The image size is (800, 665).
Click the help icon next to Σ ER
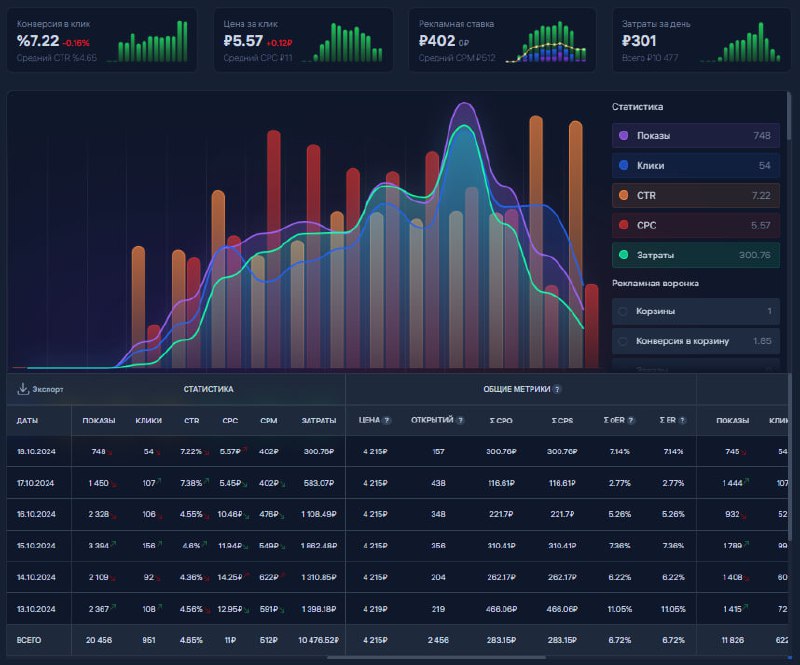683,421
